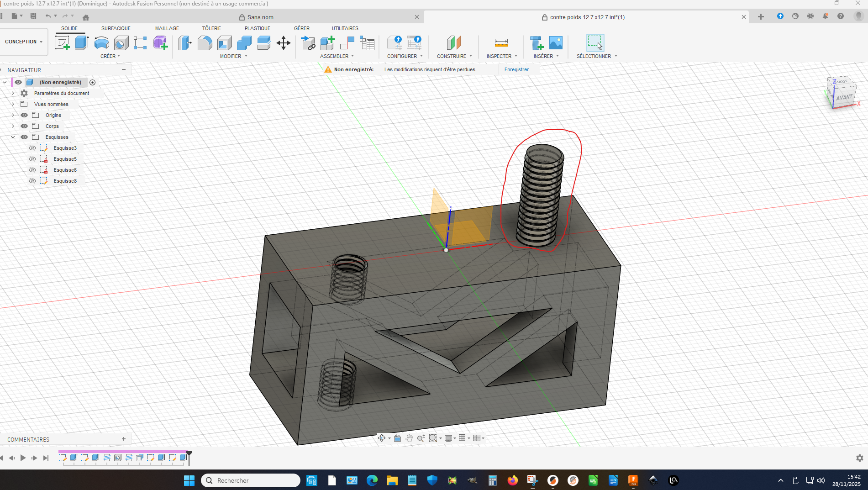
Task: Open the Sans nom document tab
Action: coord(260,17)
